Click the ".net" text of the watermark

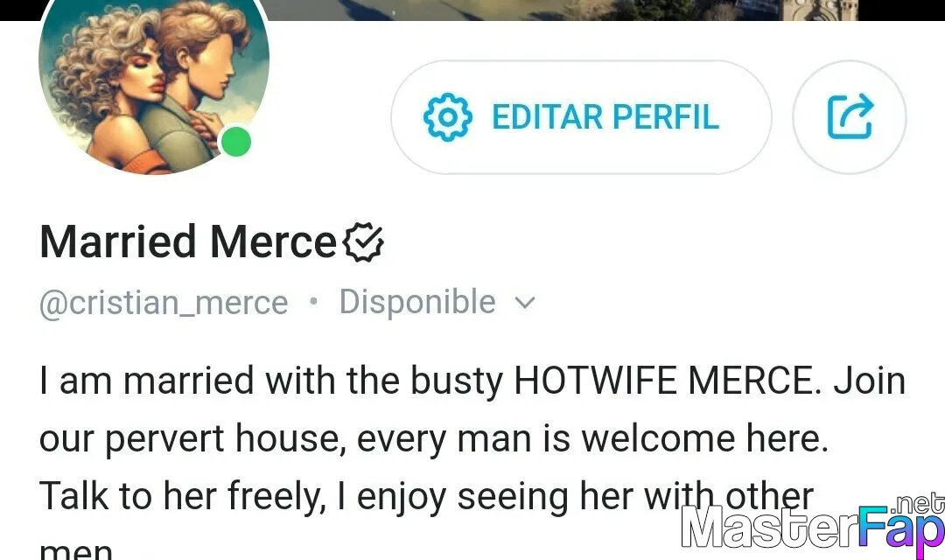(x=917, y=503)
